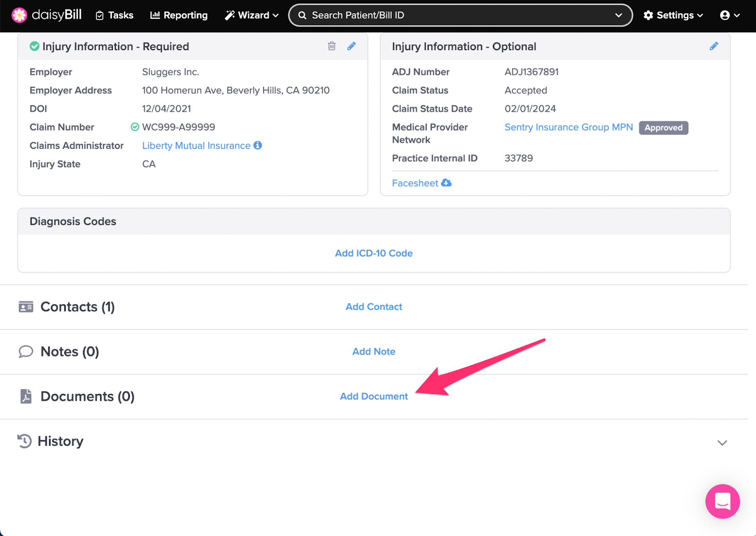Click Add Note
Screen dimensions: 756x536
[374, 352]
